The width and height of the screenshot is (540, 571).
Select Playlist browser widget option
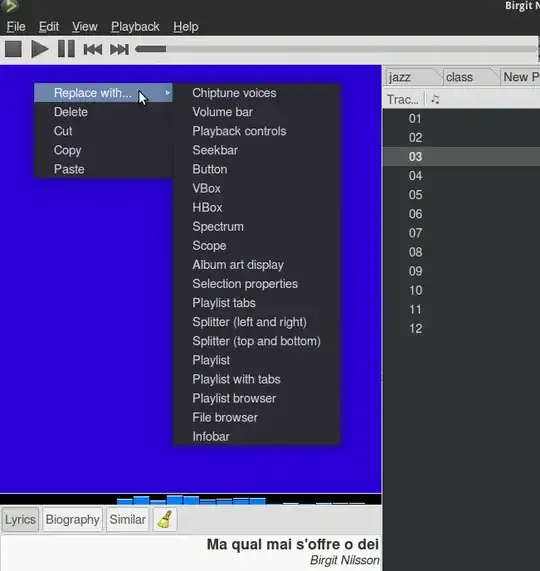[x=234, y=398]
